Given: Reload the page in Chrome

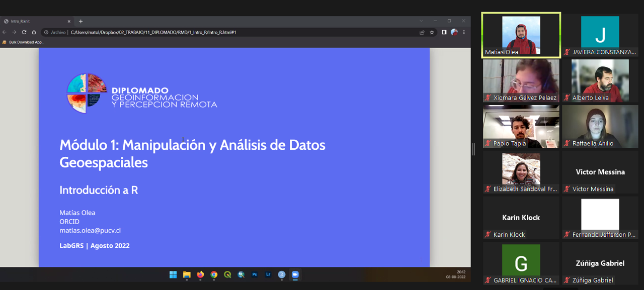Looking at the screenshot, I should (x=24, y=32).
